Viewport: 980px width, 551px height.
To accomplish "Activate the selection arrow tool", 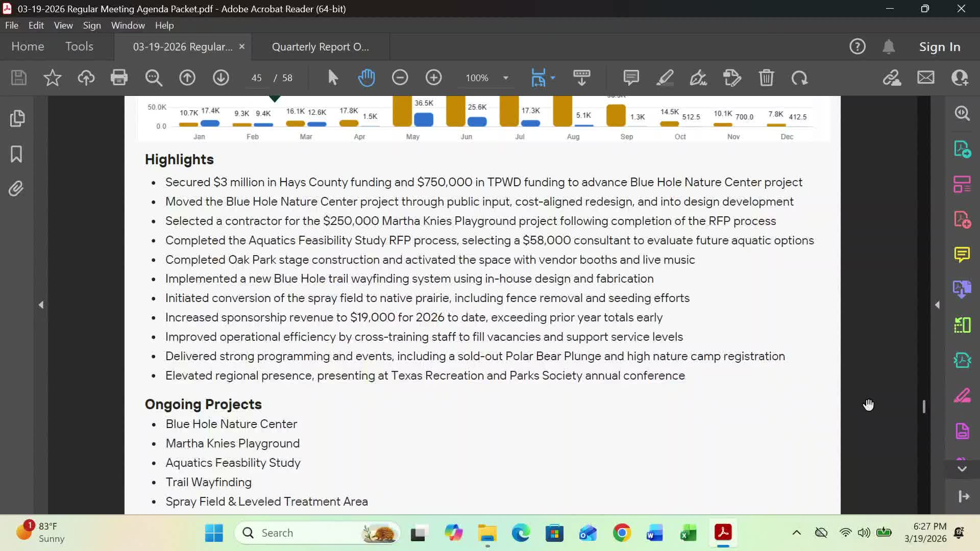I will [333, 78].
